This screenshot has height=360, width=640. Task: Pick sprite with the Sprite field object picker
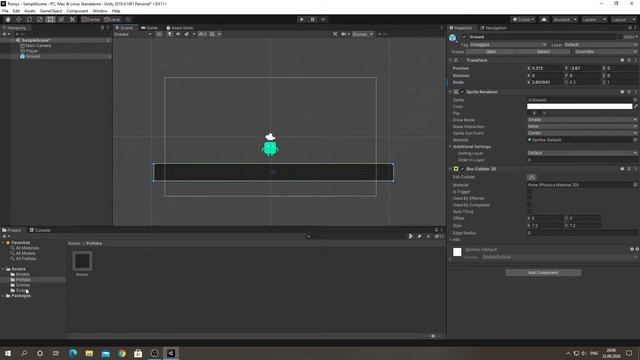pyautogui.click(x=635, y=100)
